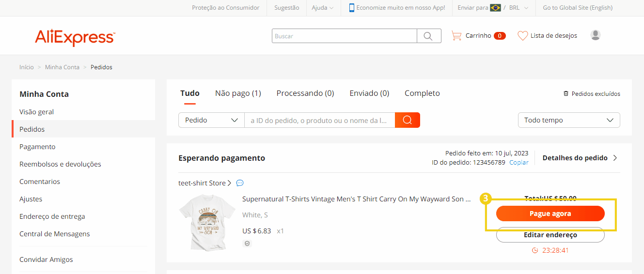The image size is (644, 274).
Task: Click the orange order search button
Action: [x=408, y=120]
